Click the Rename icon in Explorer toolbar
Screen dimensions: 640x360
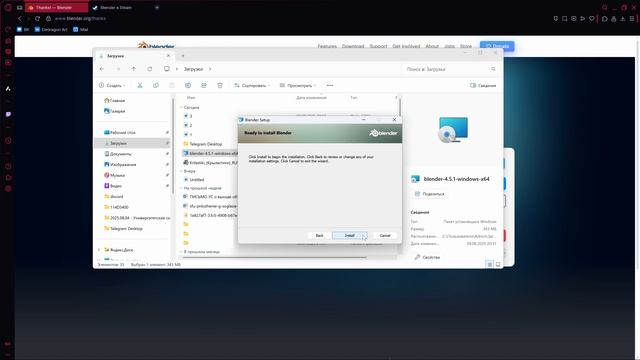[x=188, y=85]
